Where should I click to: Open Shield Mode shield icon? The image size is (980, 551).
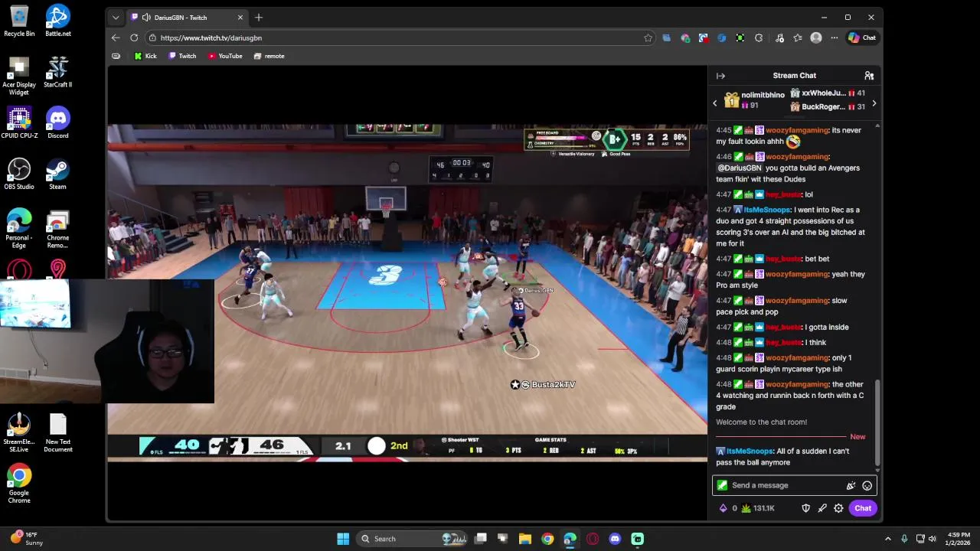(x=805, y=508)
